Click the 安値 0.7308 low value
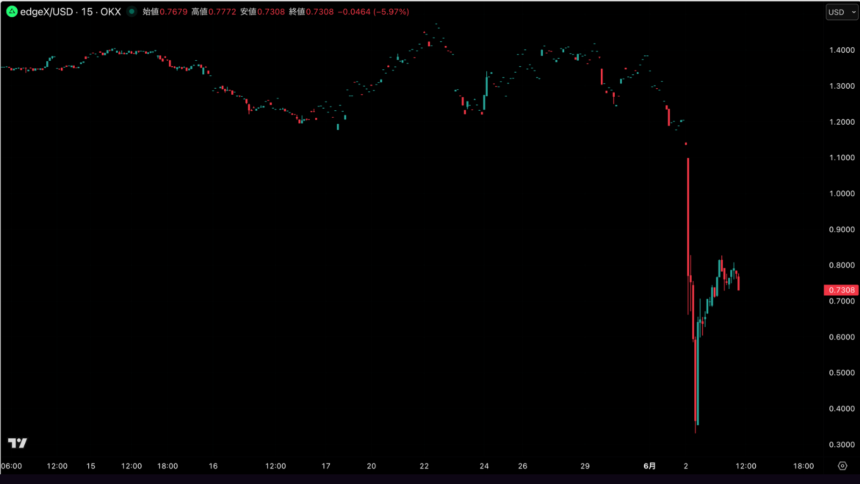The height and width of the screenshot is (484, 860). (262, 12)
